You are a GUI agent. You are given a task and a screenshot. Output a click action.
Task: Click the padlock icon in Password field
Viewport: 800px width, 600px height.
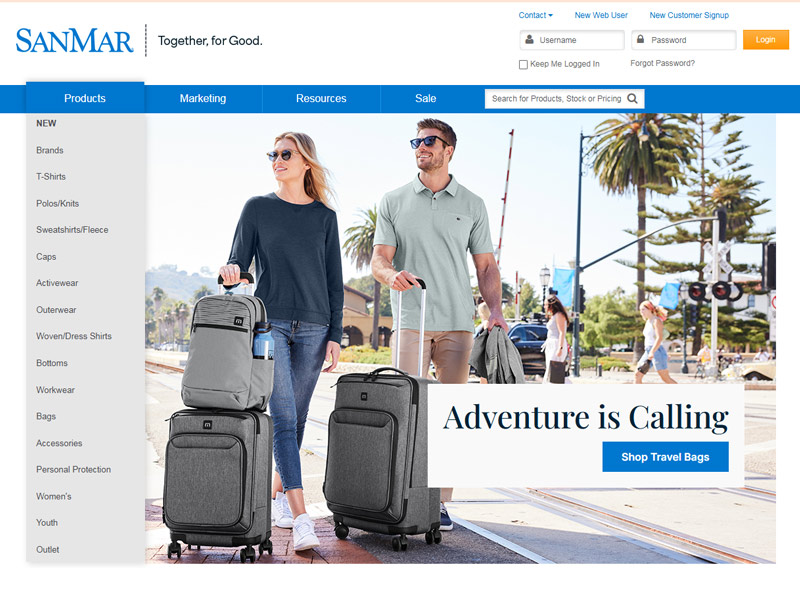(640, 39)
